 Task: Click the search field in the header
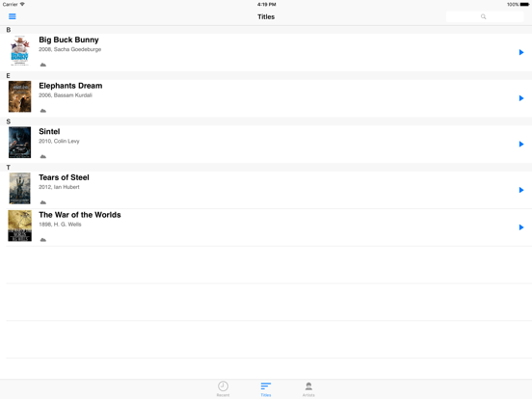(x=485, y=16)
